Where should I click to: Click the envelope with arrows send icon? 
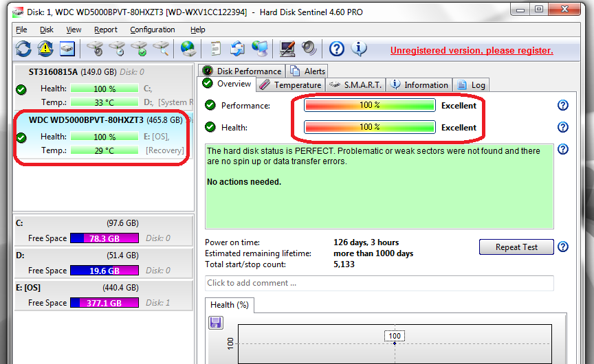(237, 49)
